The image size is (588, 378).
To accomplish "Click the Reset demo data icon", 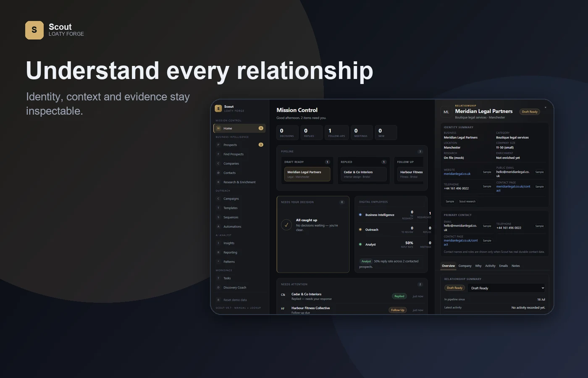I will pyautogui.click(x=218, y=300).
